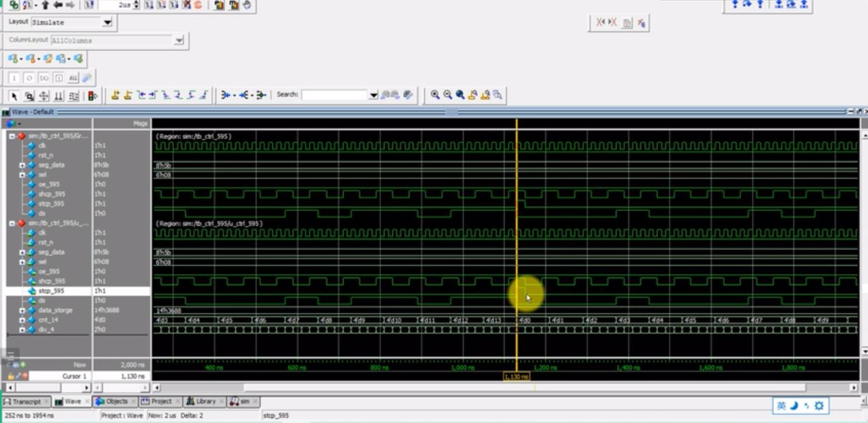Viewport: 868px width, 423px height.
Task: Click the Break simulation hand icon
Action: [x=246, y=5]
